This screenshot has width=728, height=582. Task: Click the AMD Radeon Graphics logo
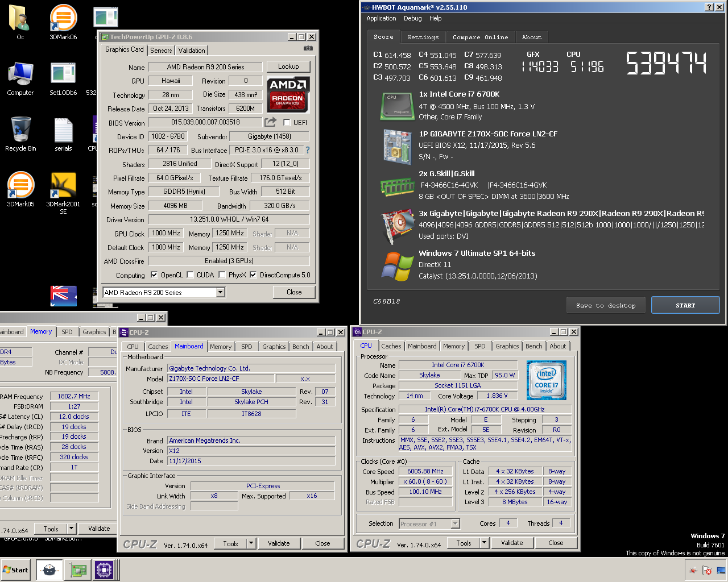(x=288, y=95)
